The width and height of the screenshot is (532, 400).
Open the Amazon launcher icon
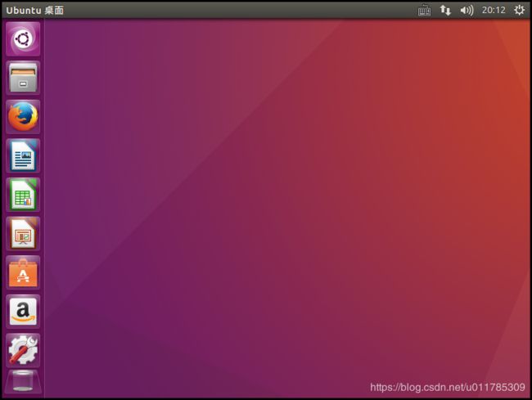coord(23,312)
